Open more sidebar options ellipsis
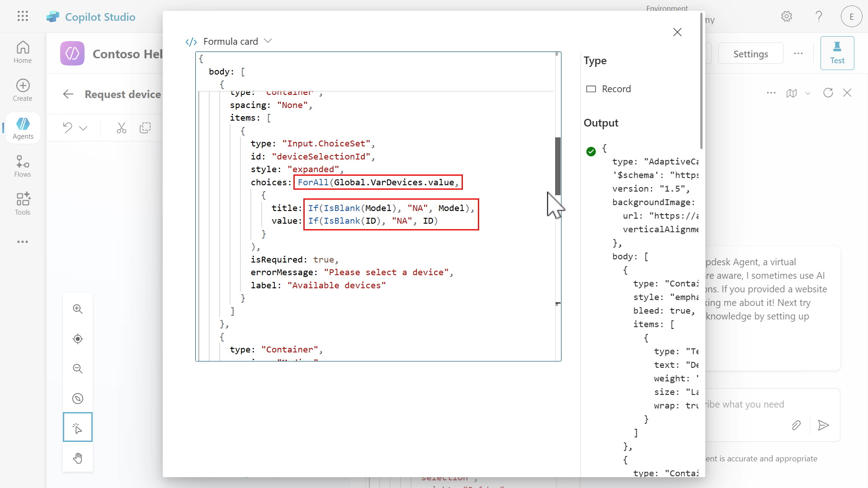868x488 pixels. tap(23, 242)
